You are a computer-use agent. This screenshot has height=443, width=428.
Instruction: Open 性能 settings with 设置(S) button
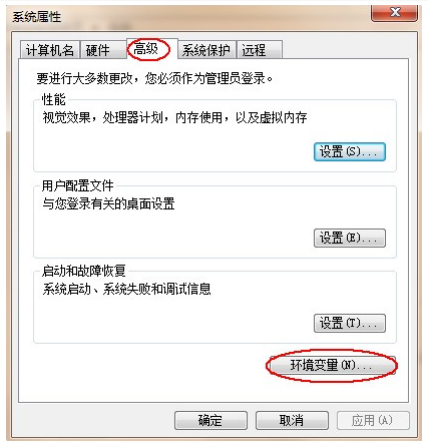coord(350,152)
